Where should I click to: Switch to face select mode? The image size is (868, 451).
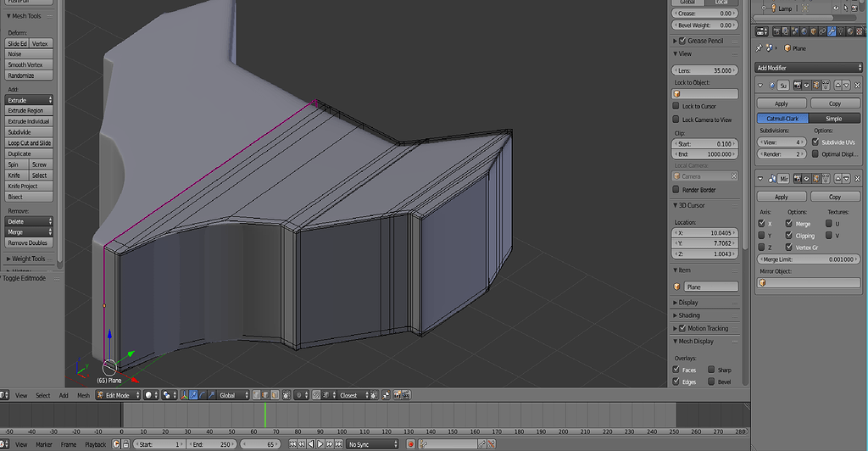(275, 395)
